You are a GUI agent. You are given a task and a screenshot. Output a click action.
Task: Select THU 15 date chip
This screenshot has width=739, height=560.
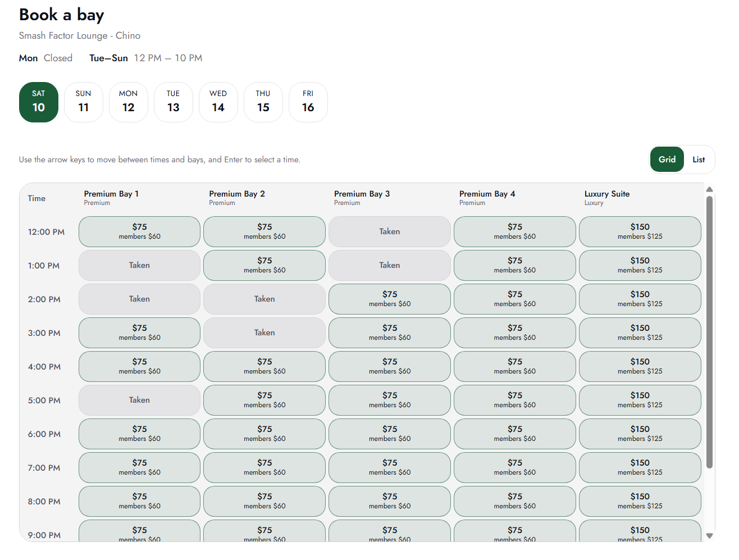point(263,102)
